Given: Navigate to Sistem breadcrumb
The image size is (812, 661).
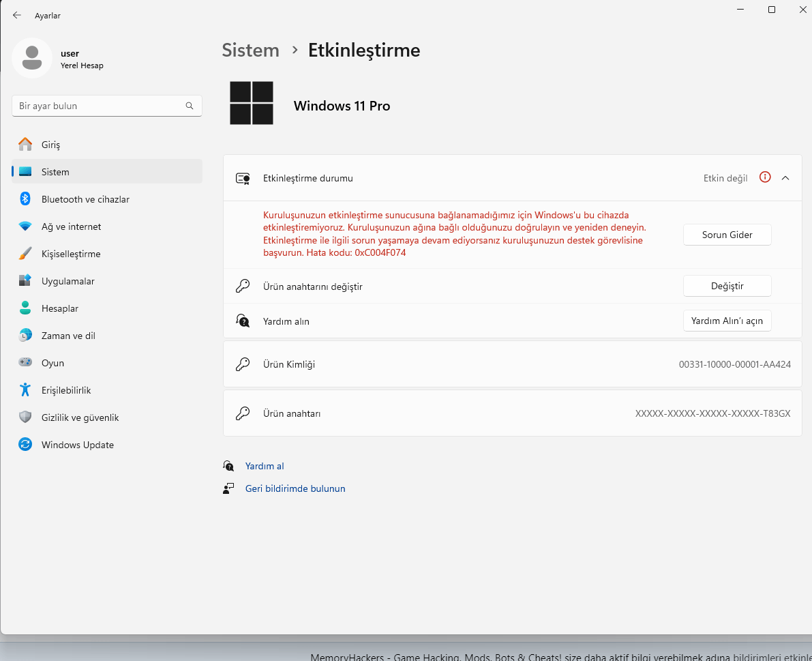Looking at the screenshot, I should point(251,50).
